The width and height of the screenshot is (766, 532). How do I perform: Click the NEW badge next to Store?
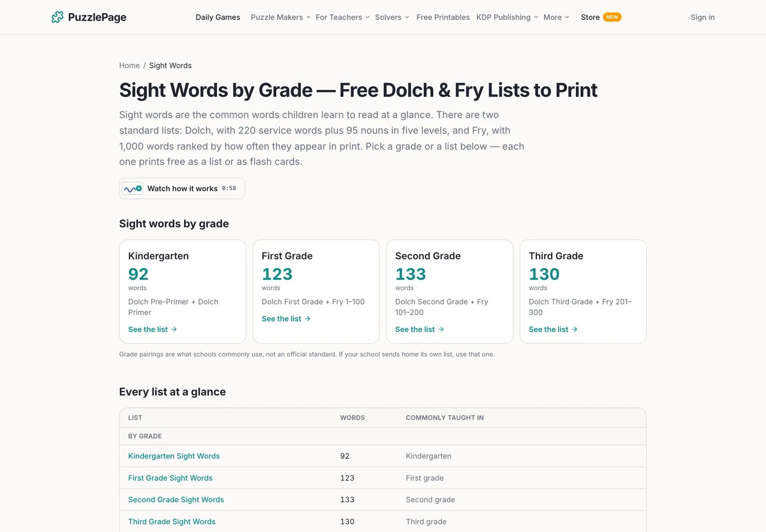click(612, 17)
